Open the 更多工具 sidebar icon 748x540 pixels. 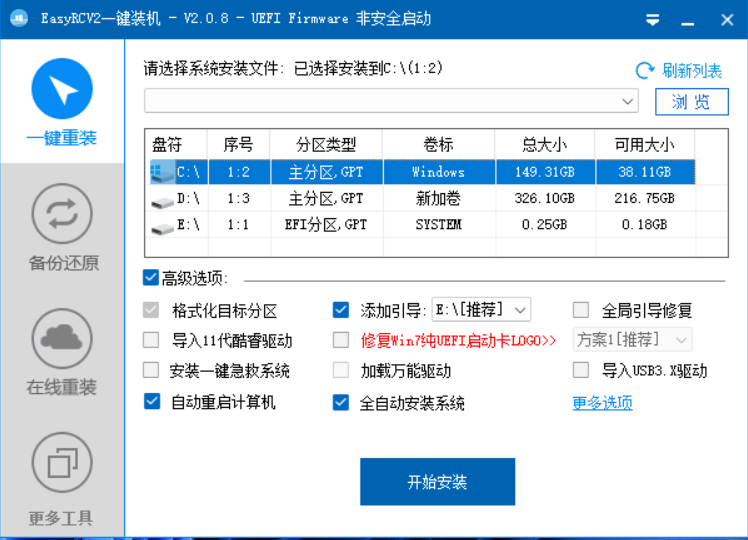pyautogui.click(x=62, y=463)
